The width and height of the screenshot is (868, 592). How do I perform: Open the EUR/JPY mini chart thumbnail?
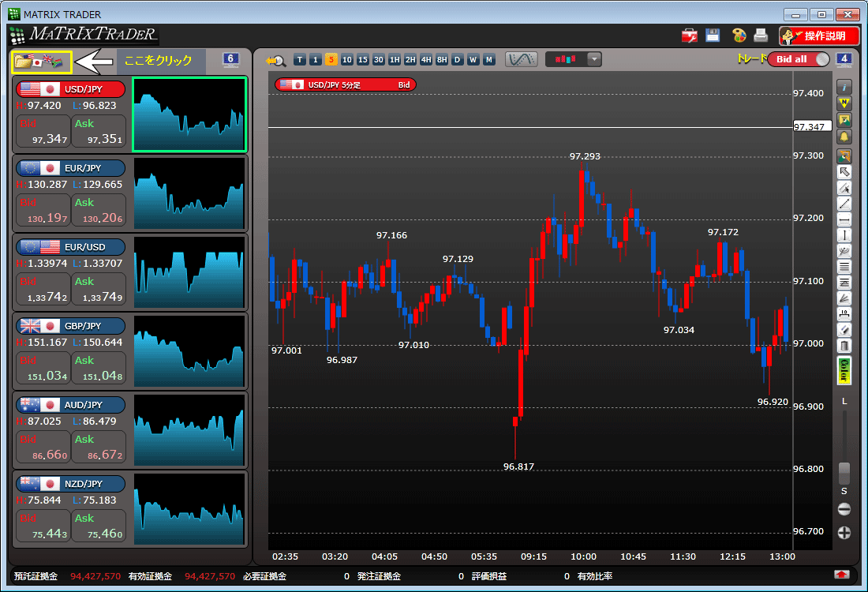pyautogui.click(x=189, y=193)
